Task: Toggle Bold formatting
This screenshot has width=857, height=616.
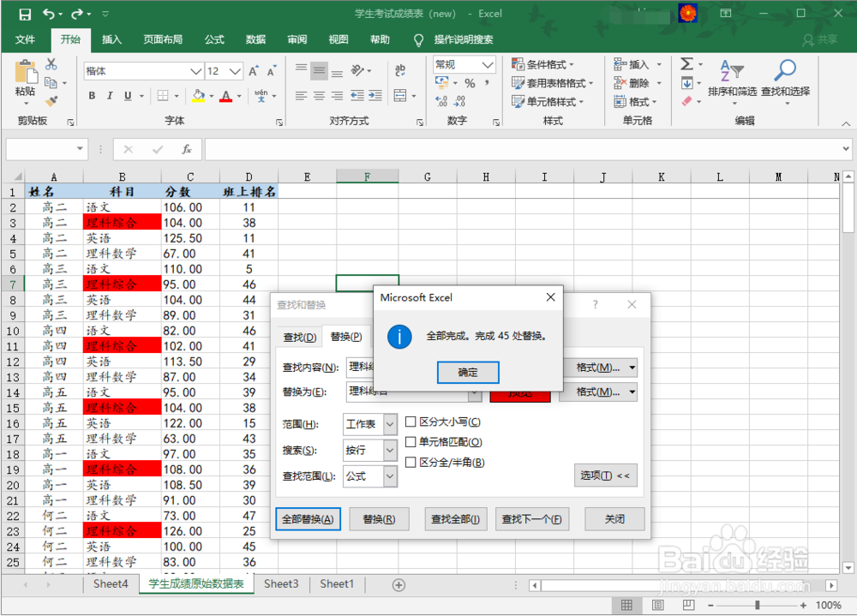Action: [x=92, y=96]
